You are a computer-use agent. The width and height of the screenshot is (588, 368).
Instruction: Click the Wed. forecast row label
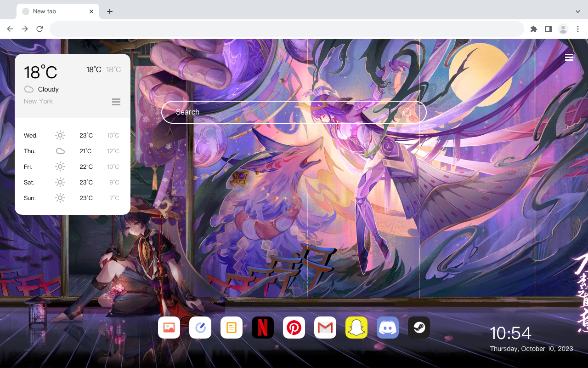[31, 135]
